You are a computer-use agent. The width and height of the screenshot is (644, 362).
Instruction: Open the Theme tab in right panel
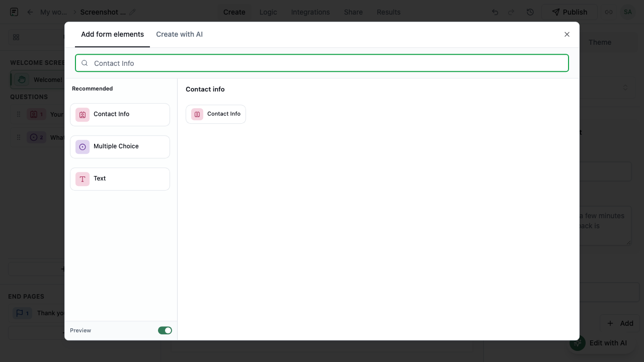point(600,42)
